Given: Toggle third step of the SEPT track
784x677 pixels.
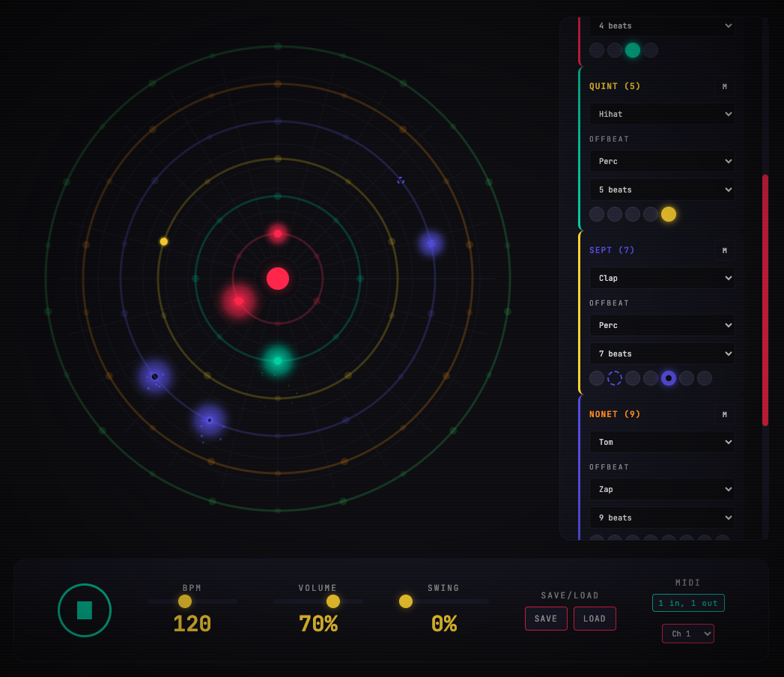Looking at the screenshot, I should point(633,378).
